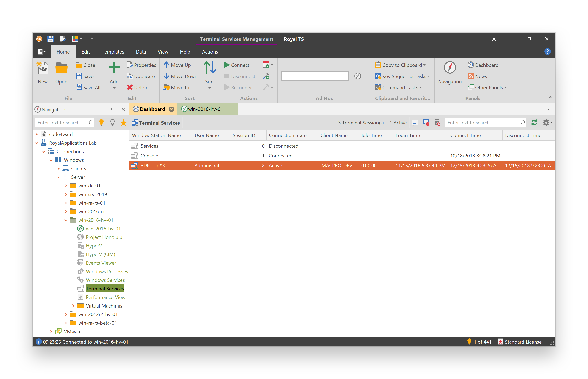Sort by Connection State column header
This screenshot has width=588, height=379.
(292, 135)
